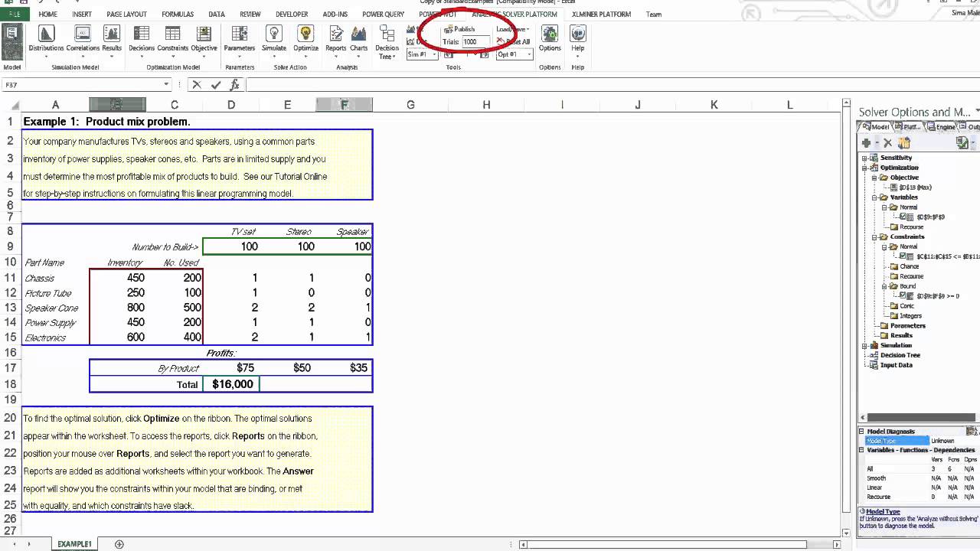Image resolution: width=980 pixels, height=551 pixels.
Task: Click the green add icon in solver pane
Action: pyautogui.click(x=866, y=143)
